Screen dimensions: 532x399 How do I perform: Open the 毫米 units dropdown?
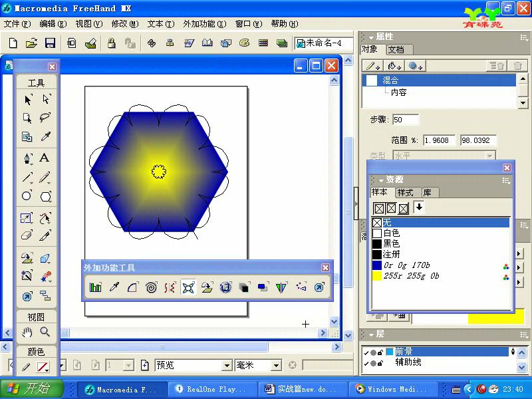click(x=277, y=365)
